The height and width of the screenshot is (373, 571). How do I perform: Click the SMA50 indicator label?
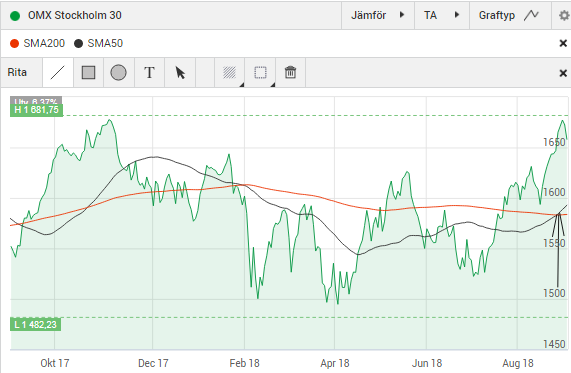click(x=105, y=43)
